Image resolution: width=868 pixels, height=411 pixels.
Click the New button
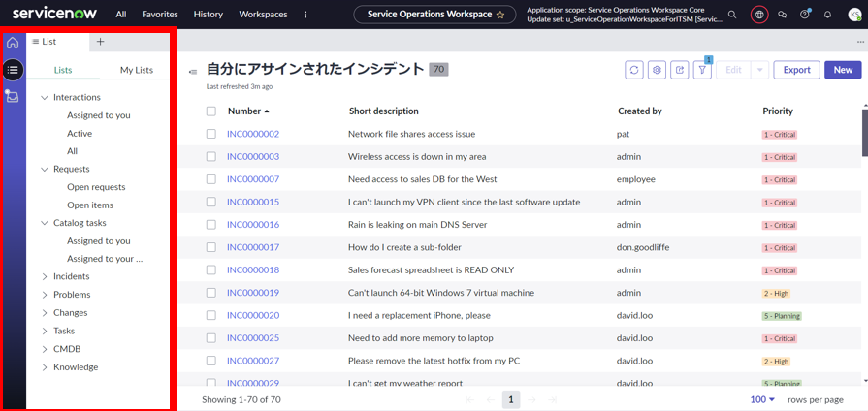click(843, 70)
